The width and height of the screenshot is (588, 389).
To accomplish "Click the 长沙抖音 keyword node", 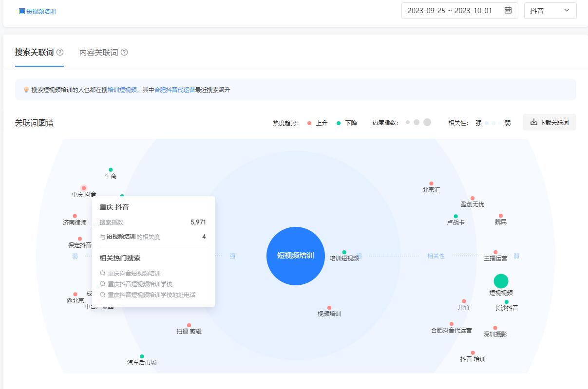I will (507, 302).
